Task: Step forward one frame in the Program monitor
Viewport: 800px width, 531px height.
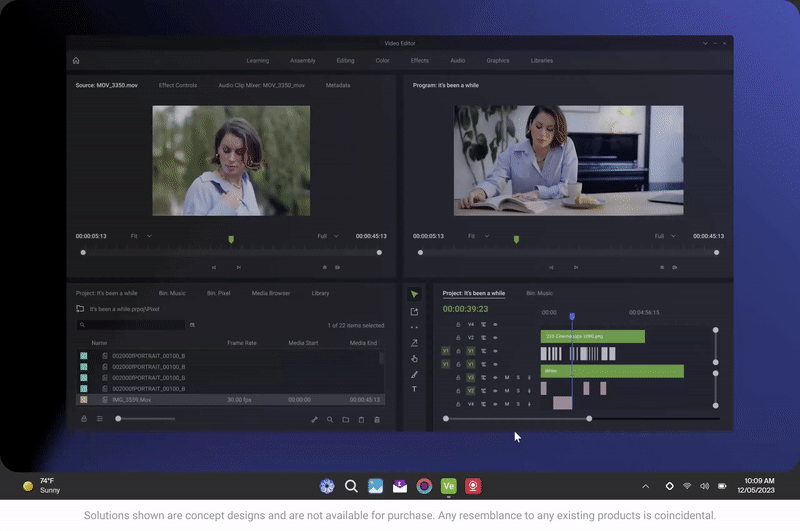Action: [x=576, y=267]
